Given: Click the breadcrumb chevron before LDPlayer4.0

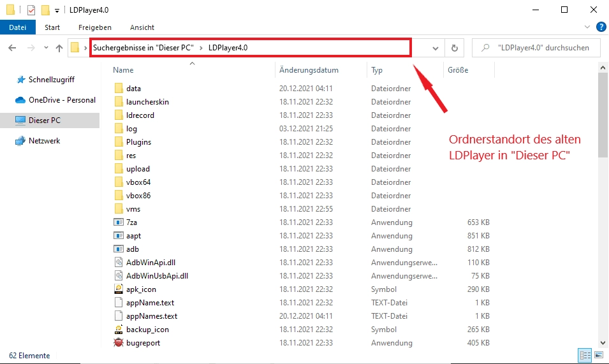Looking at the screenshot, I should (x=201, y=48).
